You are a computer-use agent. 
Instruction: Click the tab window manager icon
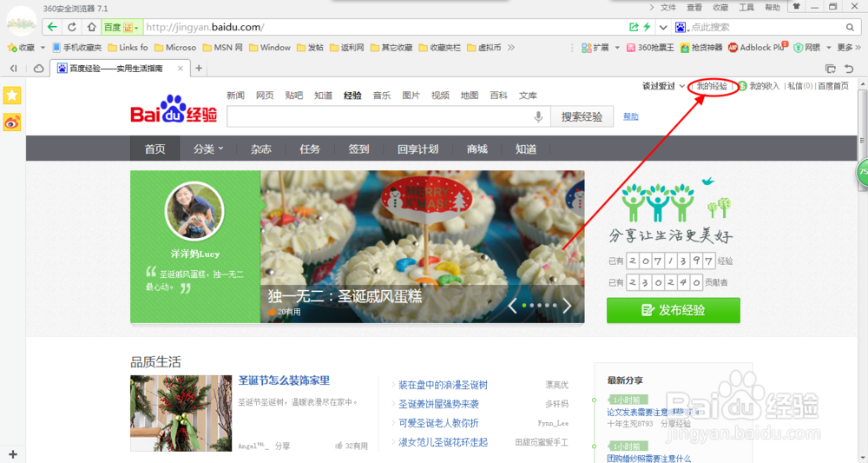[x=831, y=69]
